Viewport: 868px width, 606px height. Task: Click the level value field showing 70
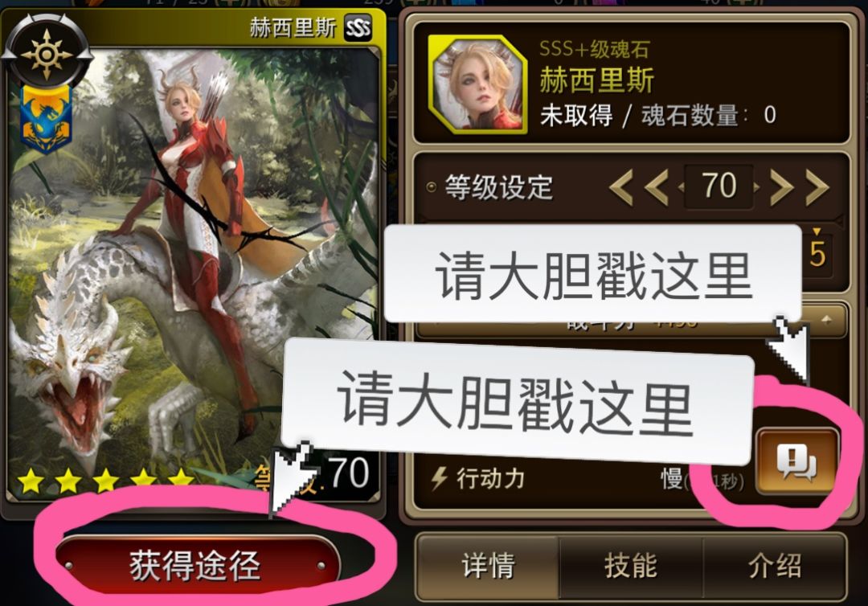pyautogui.click(x=719, y=186)
